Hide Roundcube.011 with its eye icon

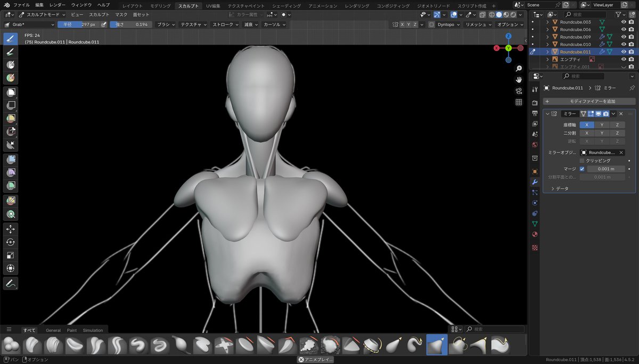[624, 52]
